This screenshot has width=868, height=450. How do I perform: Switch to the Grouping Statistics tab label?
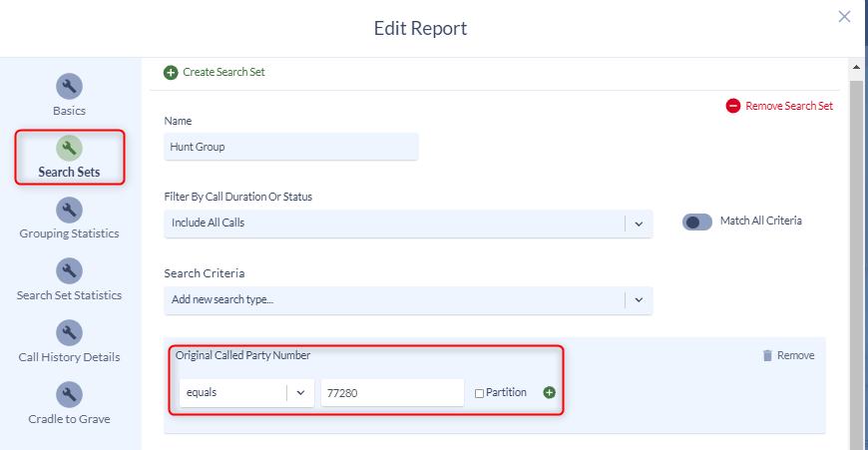69,233
